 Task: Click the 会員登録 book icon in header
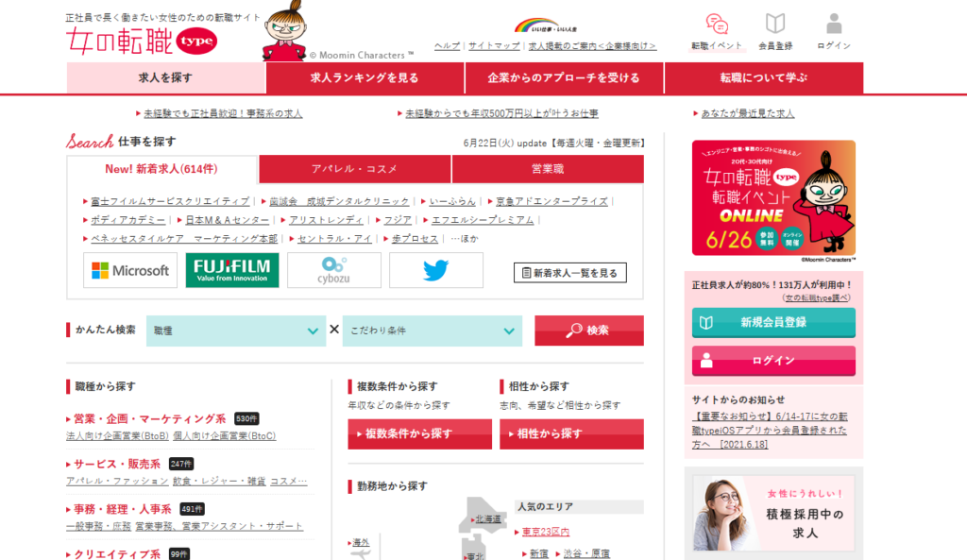coord(775,25)
